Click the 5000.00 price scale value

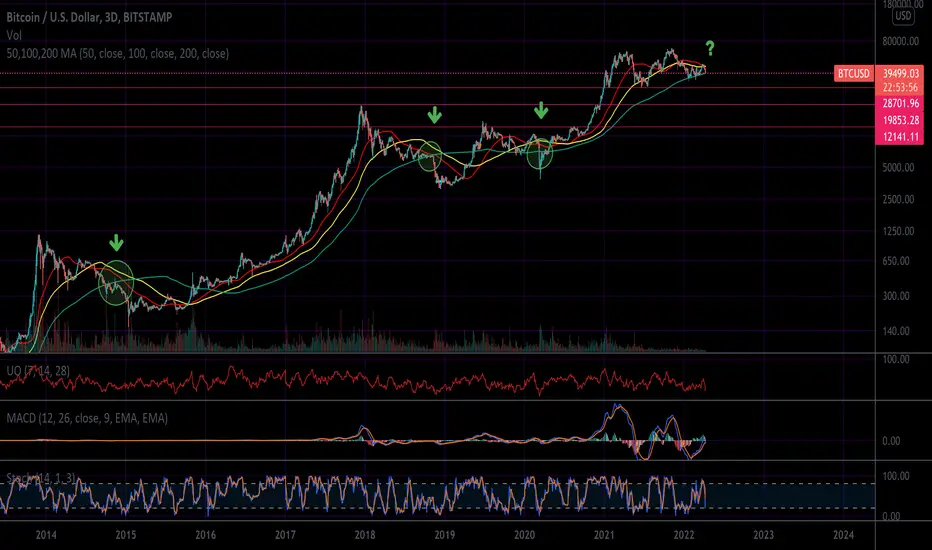click(x=898, y=168)
